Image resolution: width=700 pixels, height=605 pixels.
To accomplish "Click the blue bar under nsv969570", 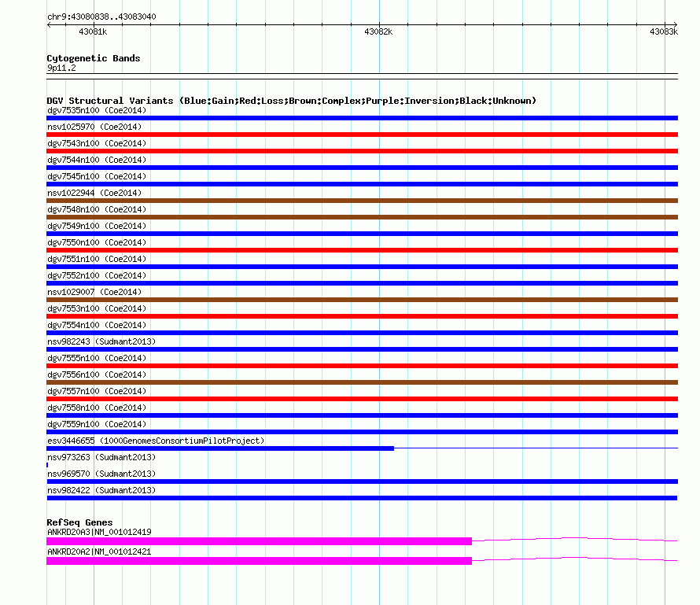I will [x=362, y=481].
